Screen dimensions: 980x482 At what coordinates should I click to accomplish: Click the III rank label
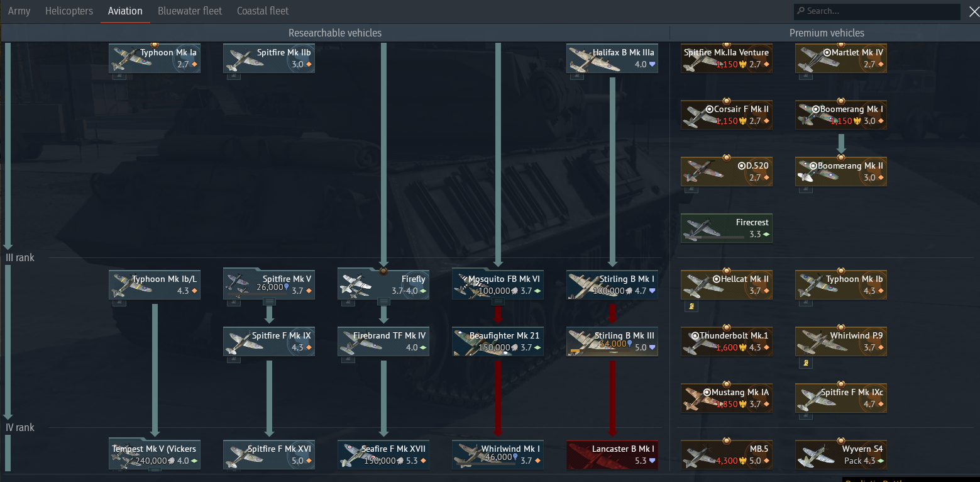(20, 258)
